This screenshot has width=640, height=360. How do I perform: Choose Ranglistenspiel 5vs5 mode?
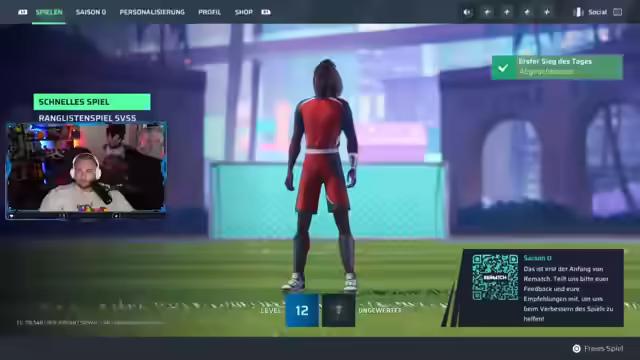click(x=87, y=118)
